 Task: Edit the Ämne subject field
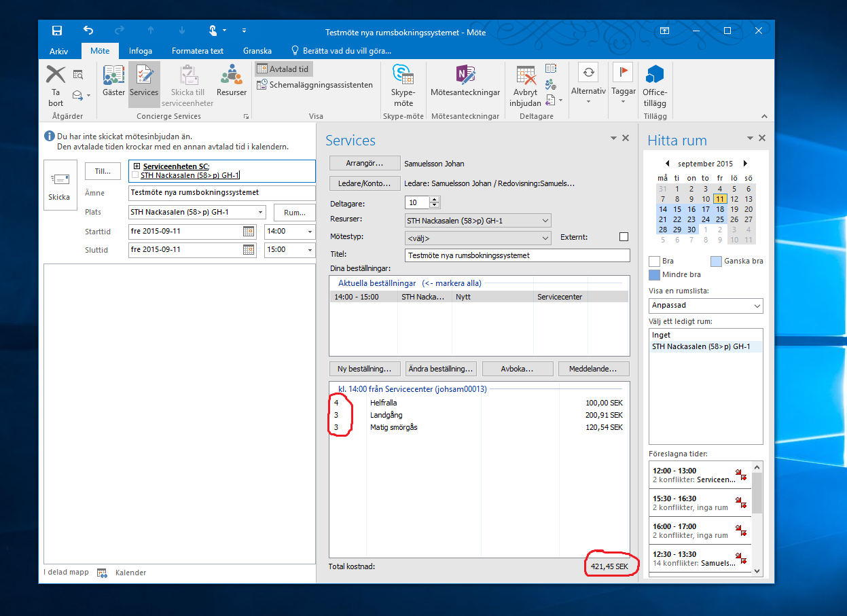(x=221, y=193)
